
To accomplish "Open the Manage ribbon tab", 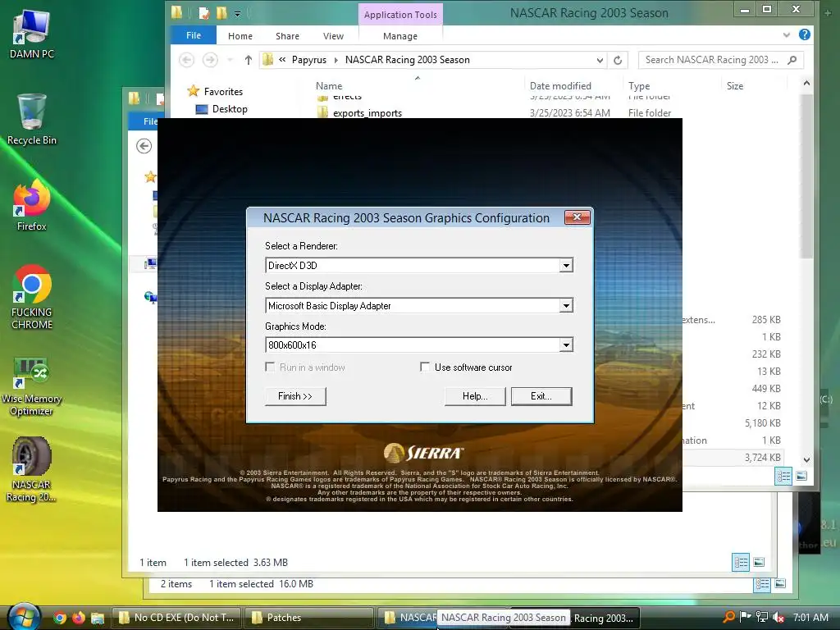I will coord(400,36).
